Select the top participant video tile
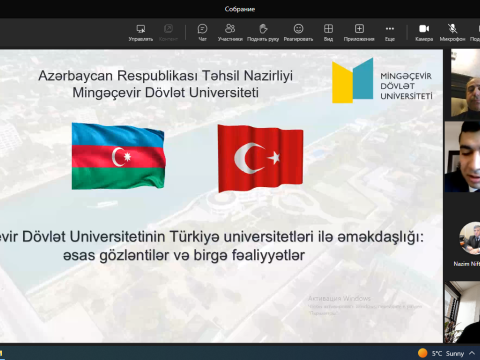This screenshot has width=480, height=360. click(465, 83)
